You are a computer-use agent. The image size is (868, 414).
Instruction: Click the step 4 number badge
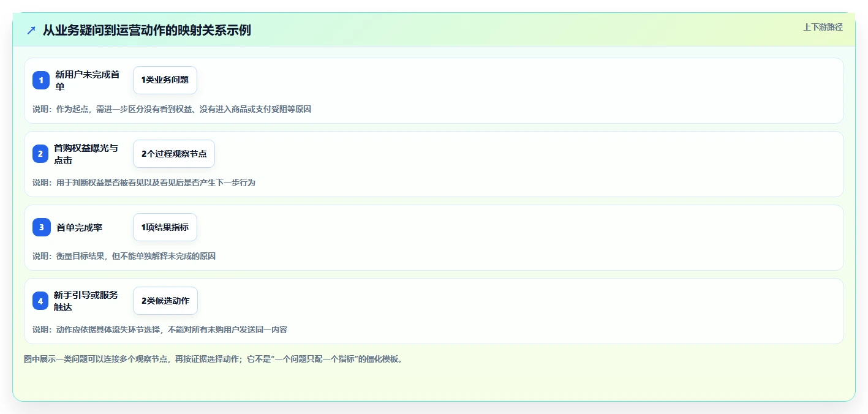pos(40,301)
